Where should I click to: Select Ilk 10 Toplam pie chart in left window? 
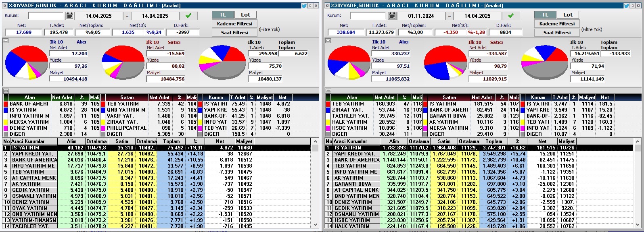coord(222,62)
